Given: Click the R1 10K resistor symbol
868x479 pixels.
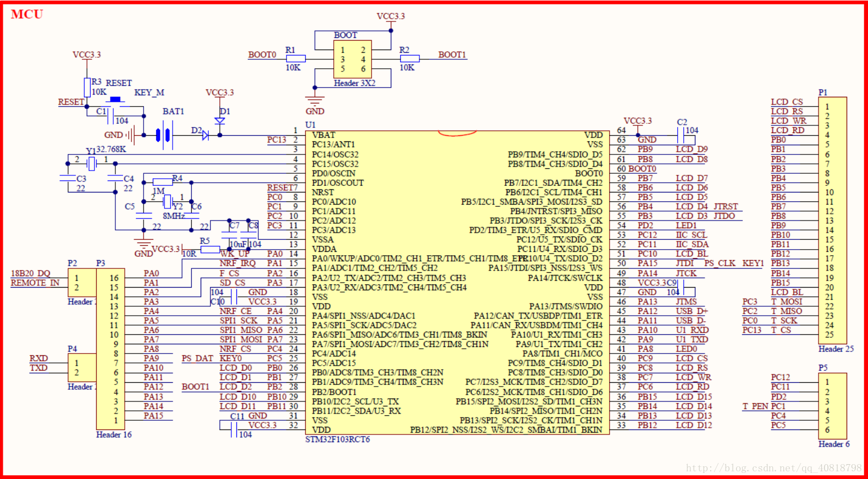Looking at the screenshot, I should [296, 58].
